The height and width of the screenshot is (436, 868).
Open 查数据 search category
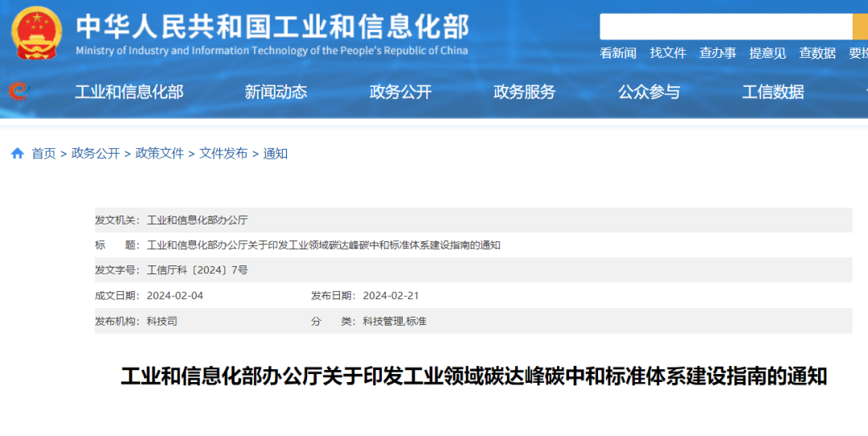click(817, 53)
